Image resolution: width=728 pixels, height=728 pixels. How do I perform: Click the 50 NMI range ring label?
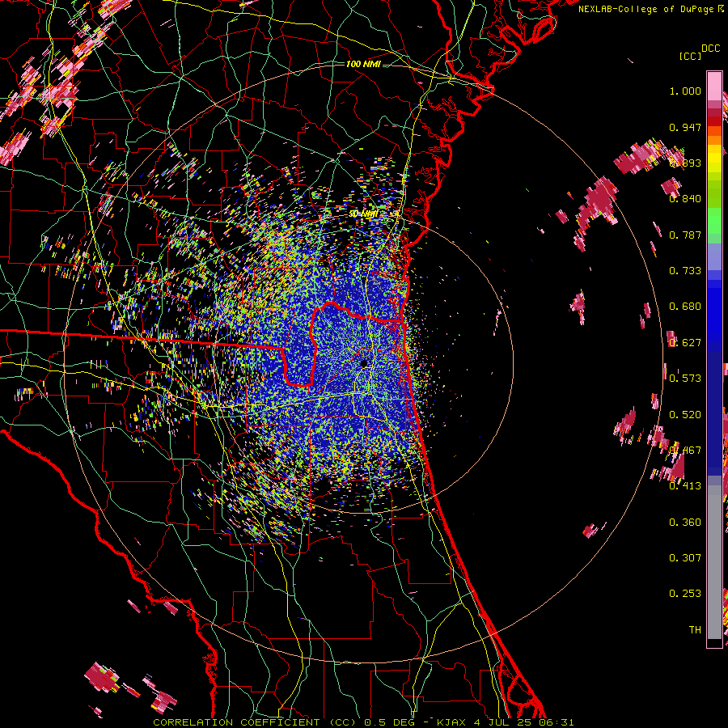363,214
